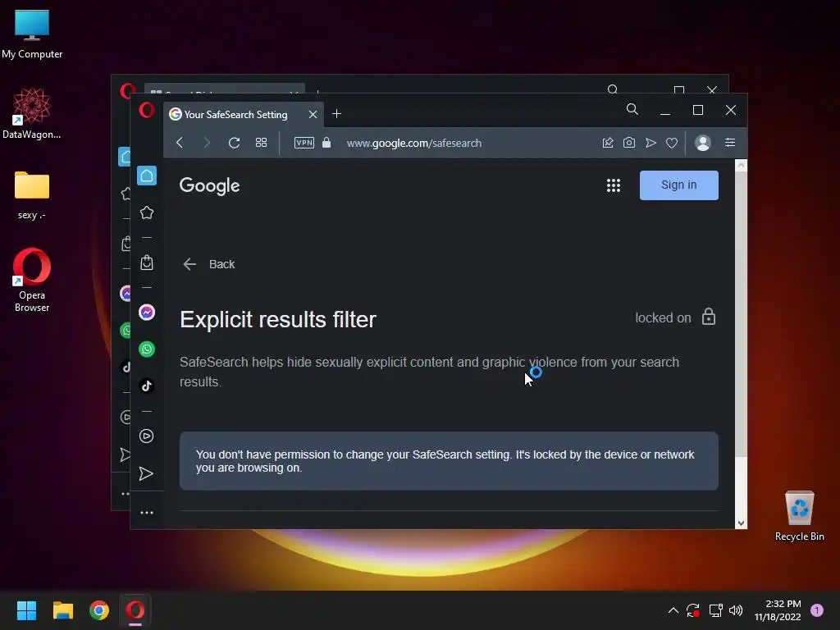
Task: Open WhatsApp in the sidebar
Action: click(x=147, y=349)
